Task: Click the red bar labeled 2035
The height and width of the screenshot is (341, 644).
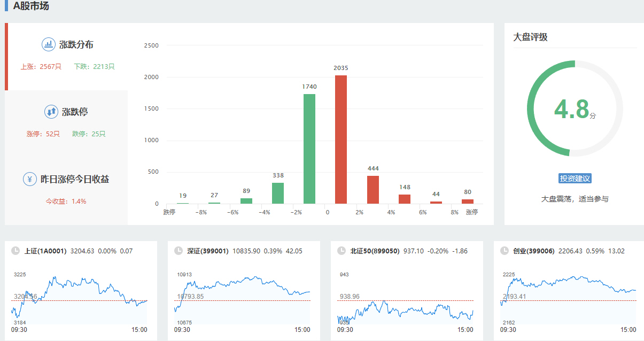Action: point(341,139)
